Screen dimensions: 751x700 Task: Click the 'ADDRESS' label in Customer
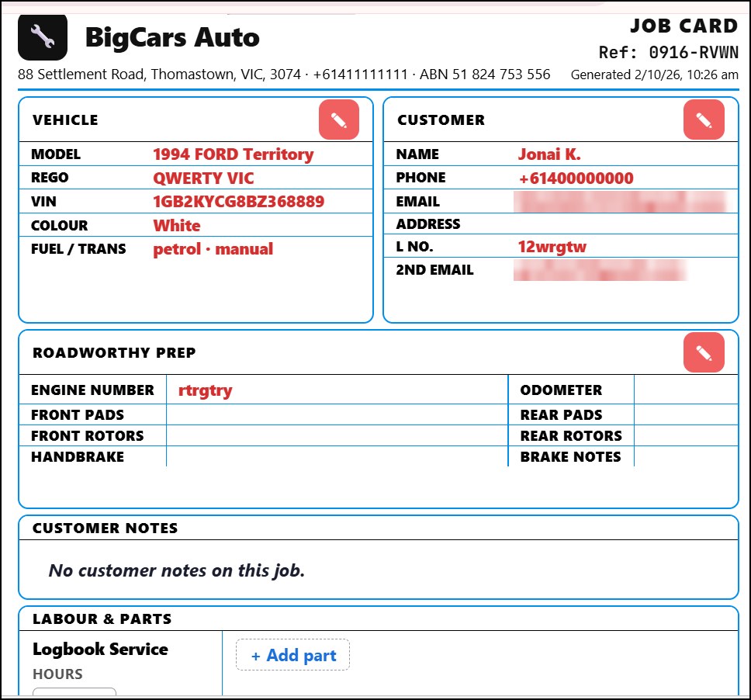point(427,224)
